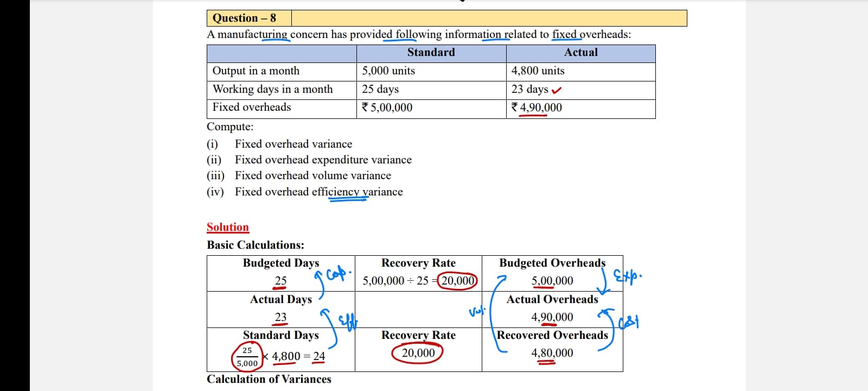
Task: Select the "5,00,000 ÷ 25 = 20,000" calculation
Action: point(419,281)
